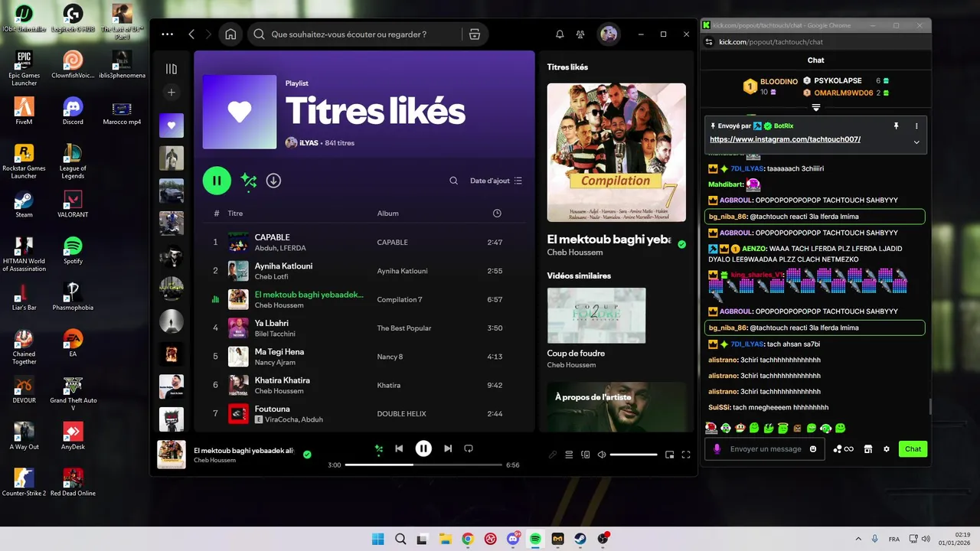Enter Spotify full screen mode
This screenshot has width=980, height=551.
tap(686, 455)
